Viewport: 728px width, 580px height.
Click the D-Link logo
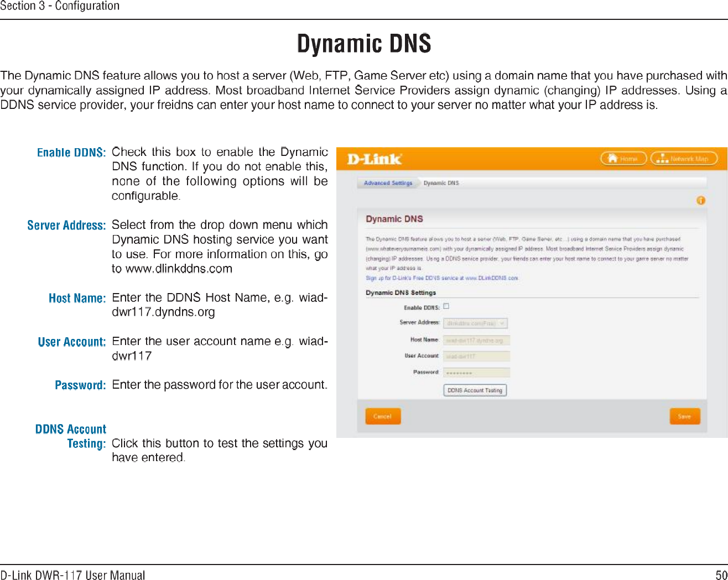375,159
